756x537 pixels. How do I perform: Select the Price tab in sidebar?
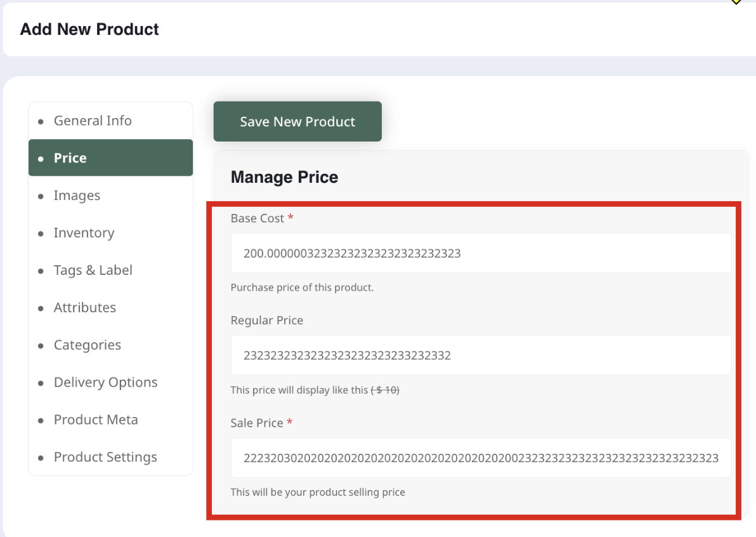point(70,158)
